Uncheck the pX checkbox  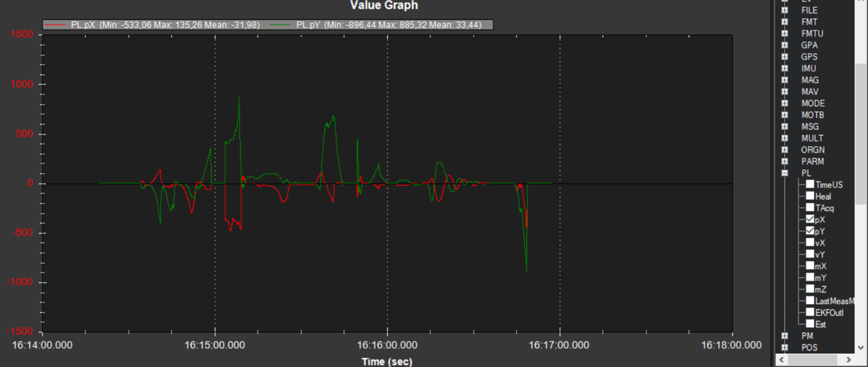pos(810,219)
